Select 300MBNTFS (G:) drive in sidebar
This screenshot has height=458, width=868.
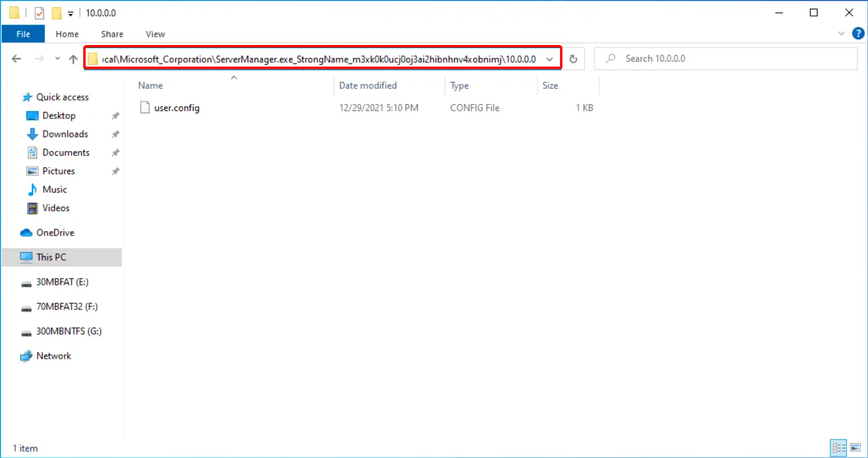(68, 331)
